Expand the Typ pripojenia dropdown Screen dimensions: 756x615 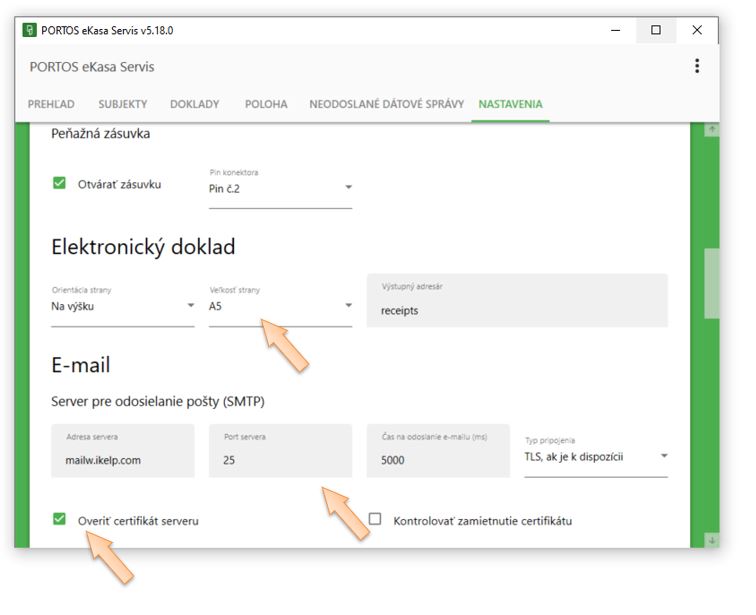(595, 457)
